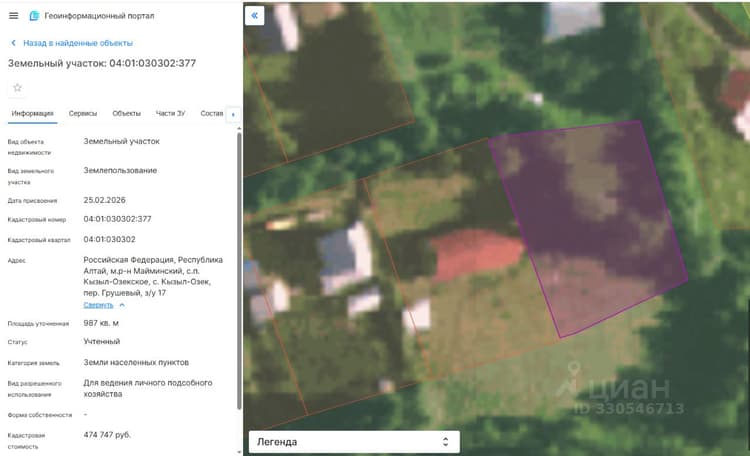Open the Части ЗУ tab
This screenshot has width=750, height=456.
point(170,113)
